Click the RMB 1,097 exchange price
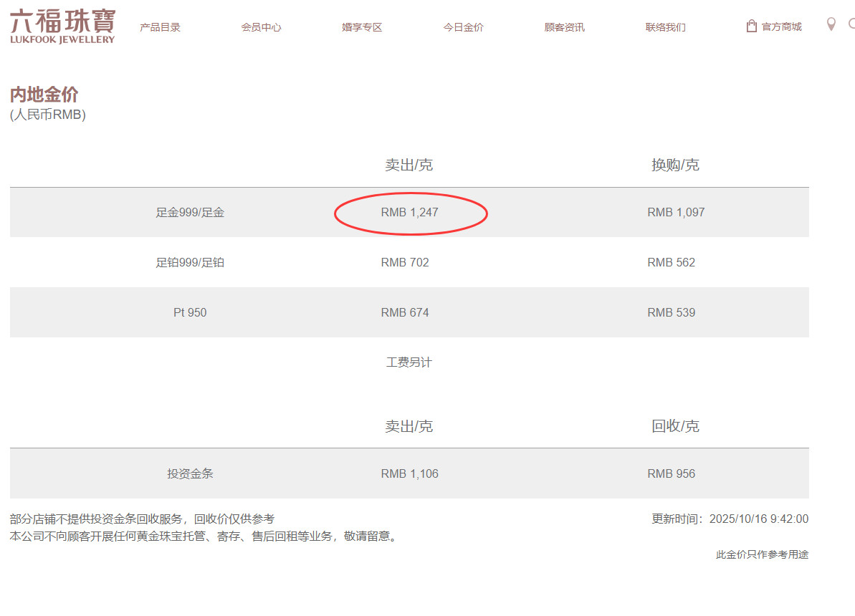The image size is (855, 616). point(676,213)
